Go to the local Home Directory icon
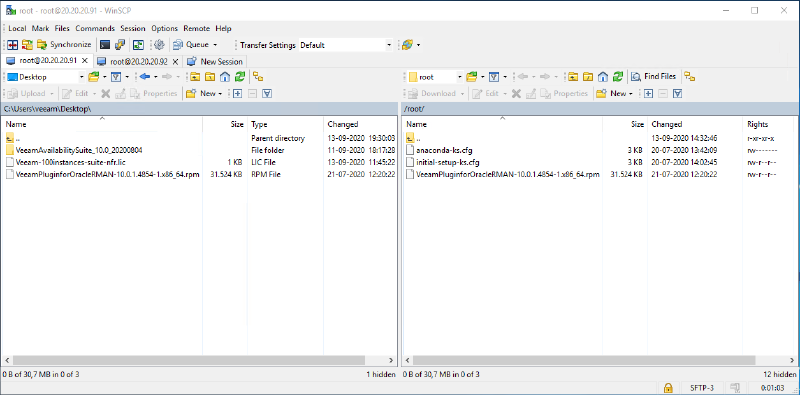The image size is (800, 395). 224,77
